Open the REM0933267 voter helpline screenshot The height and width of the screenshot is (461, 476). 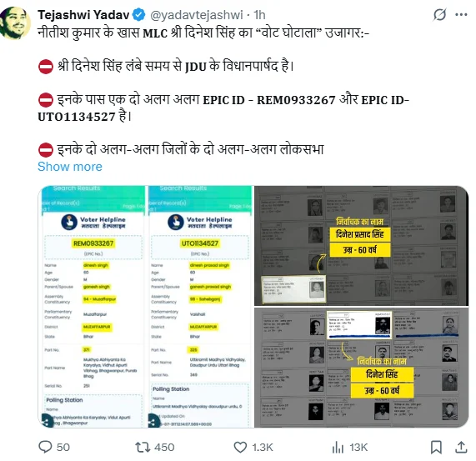coord(93,307)
